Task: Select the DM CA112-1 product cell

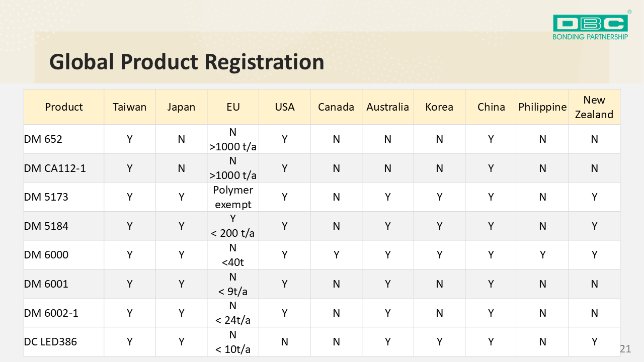Action: click(x=55, y=168)
